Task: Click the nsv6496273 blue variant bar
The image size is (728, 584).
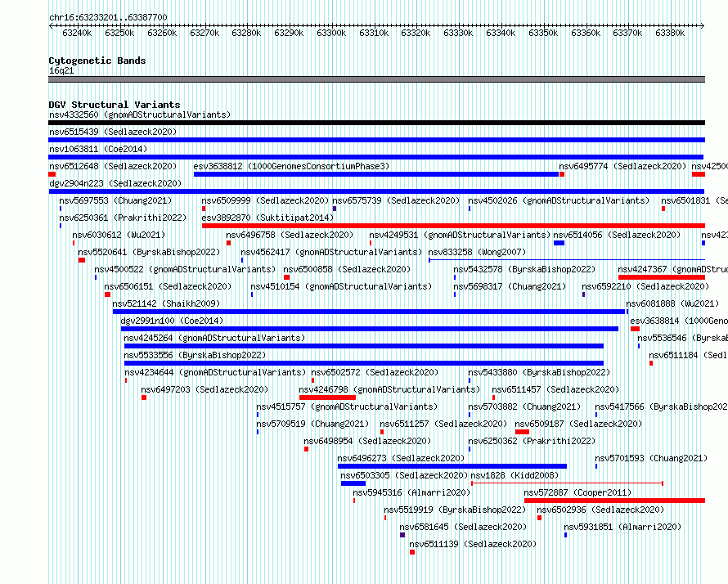Action: point(452,466)
